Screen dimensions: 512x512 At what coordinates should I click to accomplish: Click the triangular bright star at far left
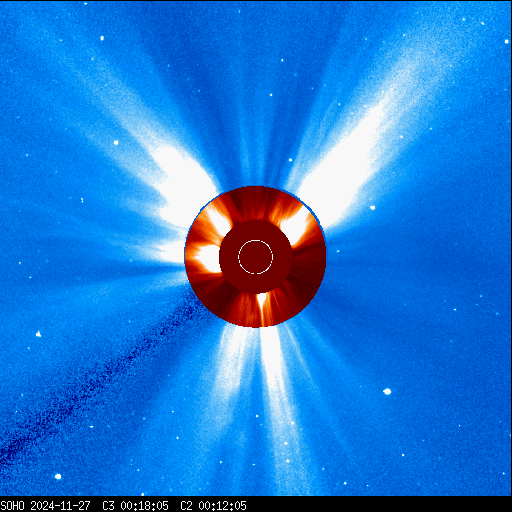tap(39, 334)
